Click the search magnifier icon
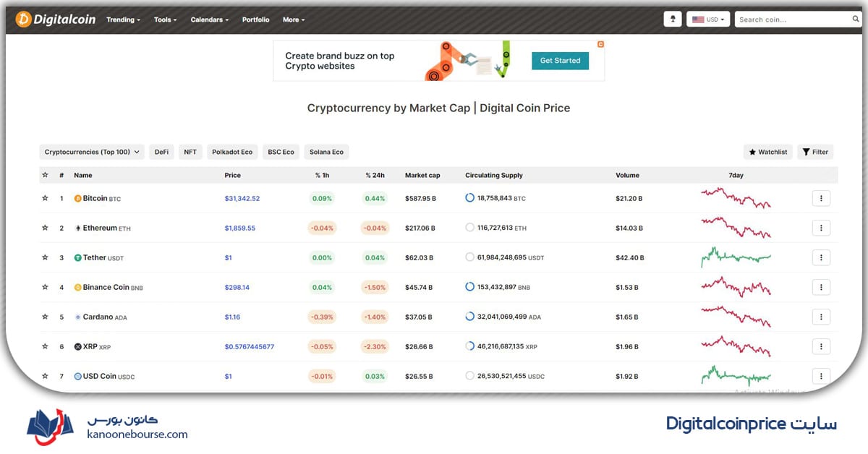 pyautogui.click(x=856, y=20)
